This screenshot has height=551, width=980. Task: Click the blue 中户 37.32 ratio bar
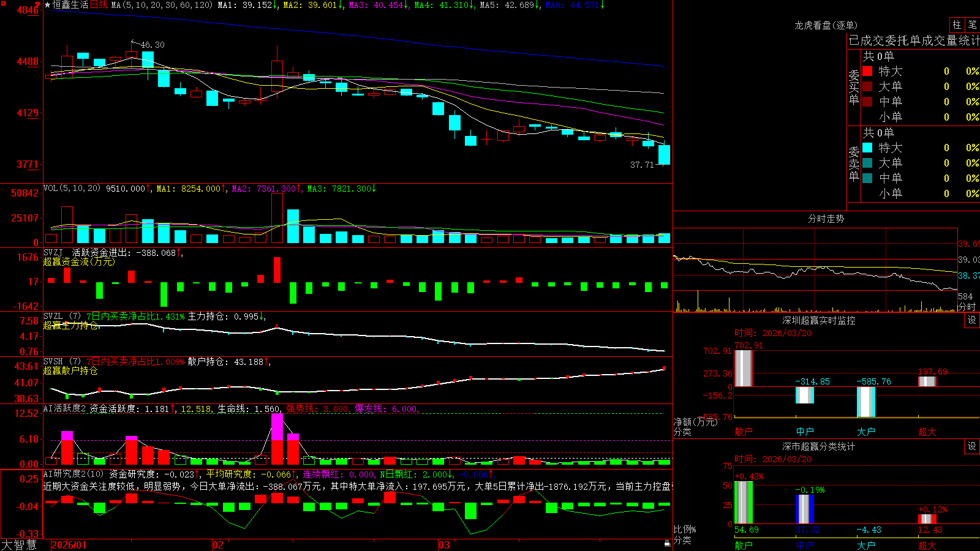pyautogui.click(x=804, y=509)
